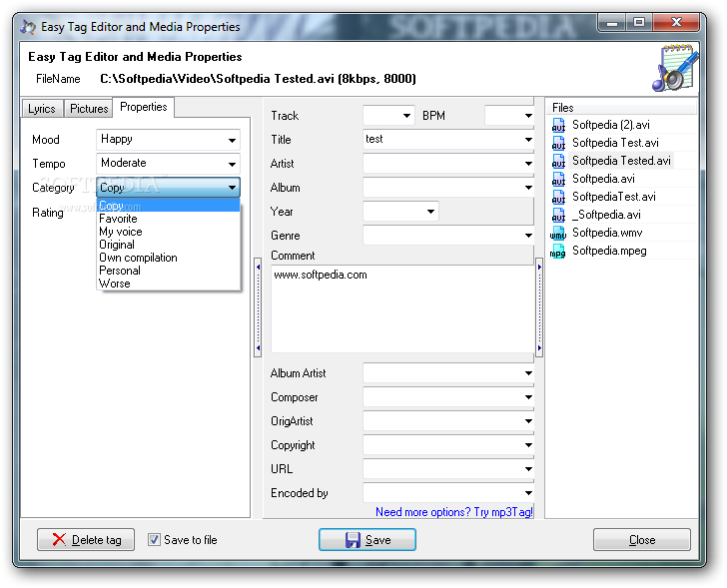727x588 pixels.
Task: Select file Softpedia Test.avi in Files list
Action: (x=615, y=143)
